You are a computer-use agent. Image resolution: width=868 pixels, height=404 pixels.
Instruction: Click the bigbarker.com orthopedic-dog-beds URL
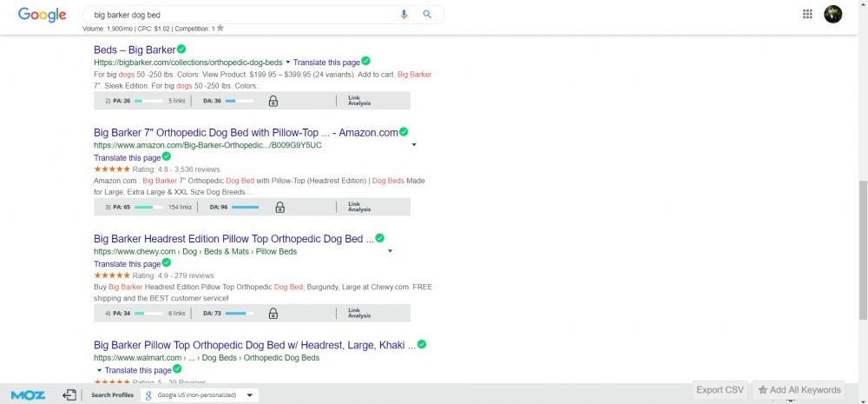pos(187,63)
